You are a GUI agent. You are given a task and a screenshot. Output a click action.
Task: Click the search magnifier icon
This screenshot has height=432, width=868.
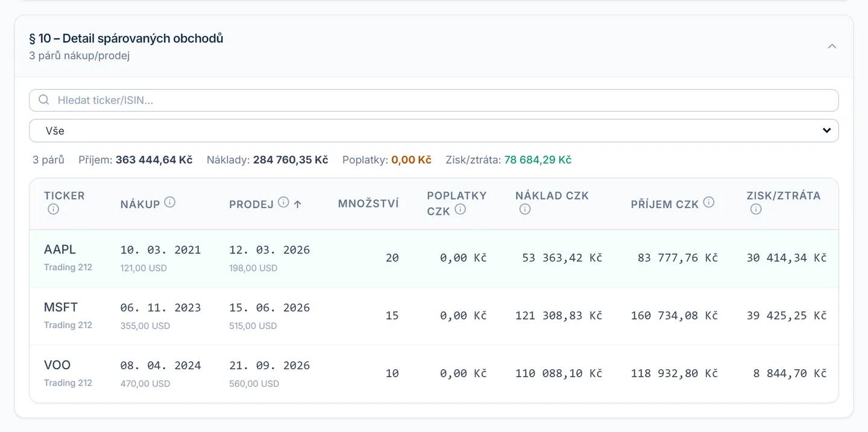tap(43, 100)
